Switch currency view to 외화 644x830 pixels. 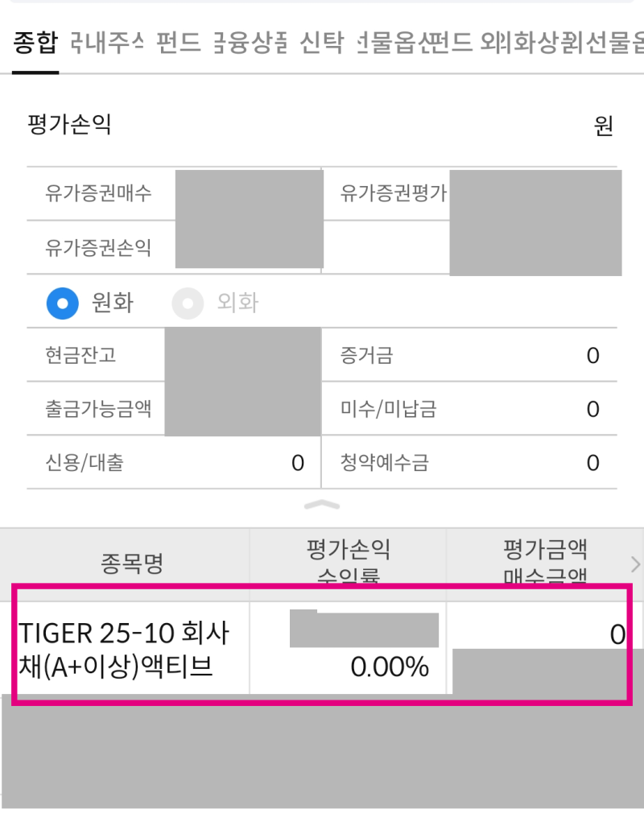(187, 304)
